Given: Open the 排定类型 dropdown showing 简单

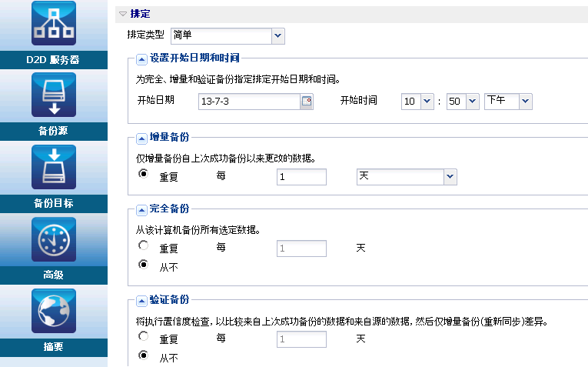Looking at the screenshot, I should pyautogui.click(x=228, y=36).
